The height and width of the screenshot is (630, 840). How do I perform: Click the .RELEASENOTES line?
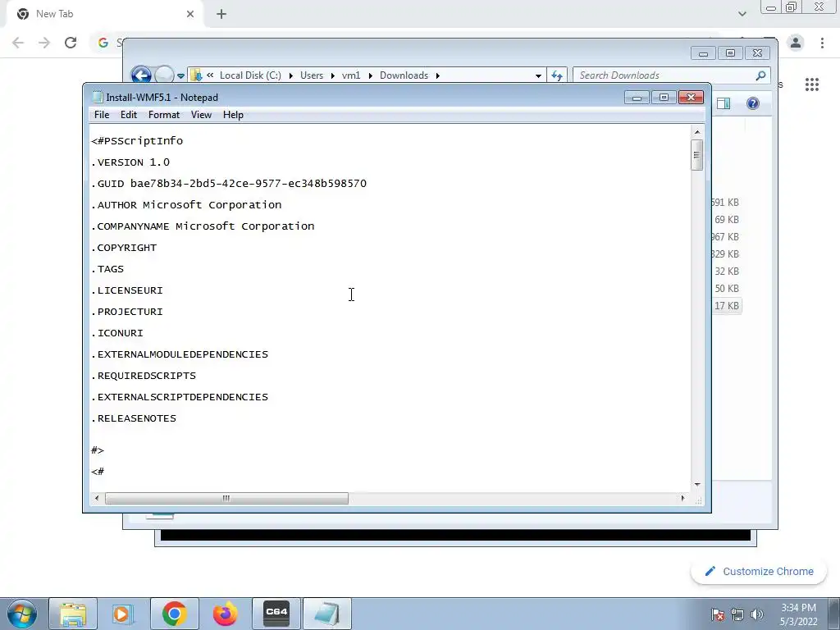134,418
